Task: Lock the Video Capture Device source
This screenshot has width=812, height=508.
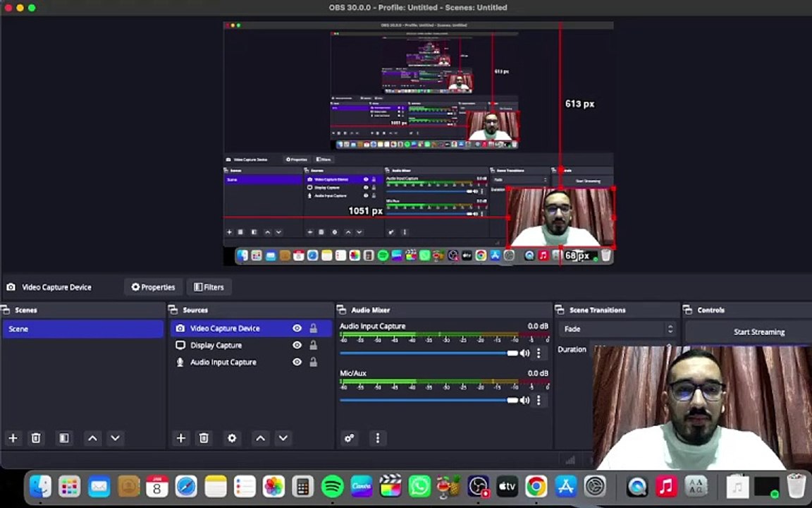Action: pyautogui.click(x=313, y=328)
